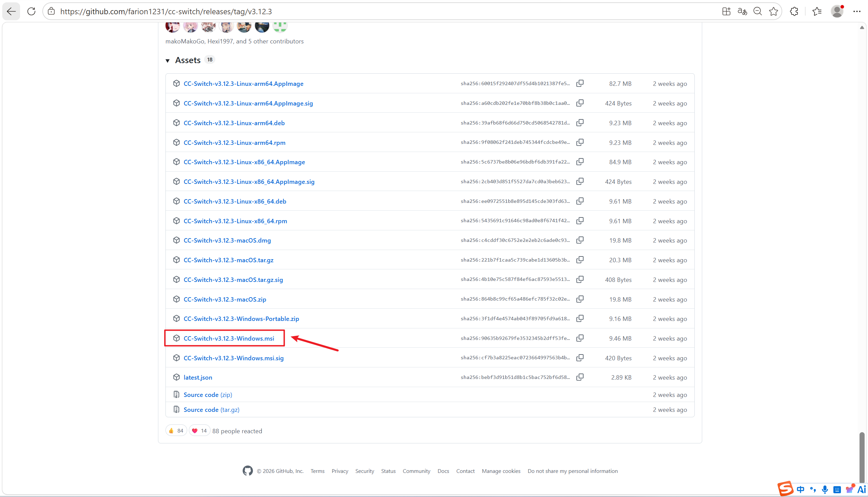Image resolution: width=868 pixels, height=497 pixels.
Task: Toggle the heart reaction
Action: (199, 431)
